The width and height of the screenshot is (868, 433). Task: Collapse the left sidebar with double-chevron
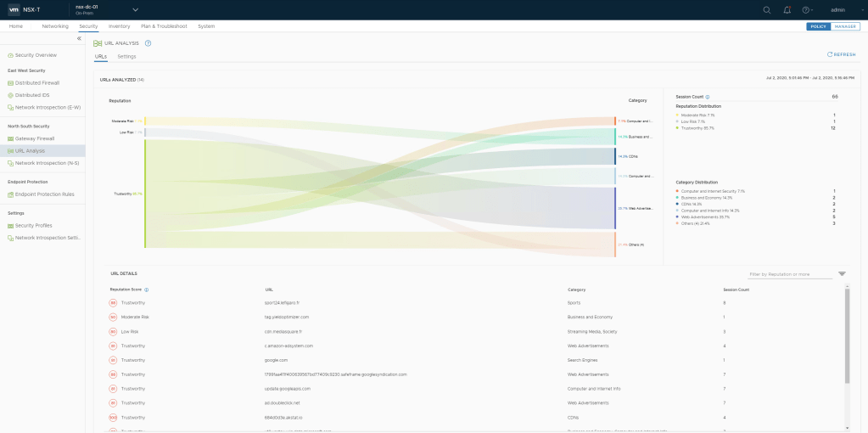(79, 39)
